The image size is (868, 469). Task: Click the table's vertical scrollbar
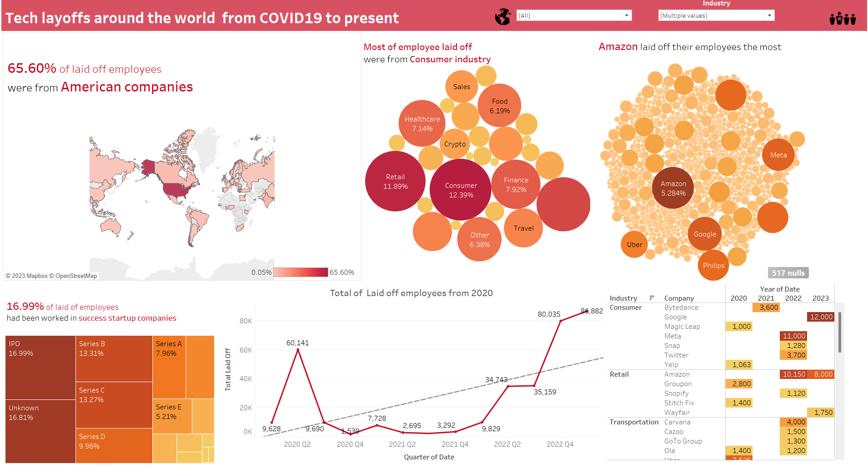839,332
